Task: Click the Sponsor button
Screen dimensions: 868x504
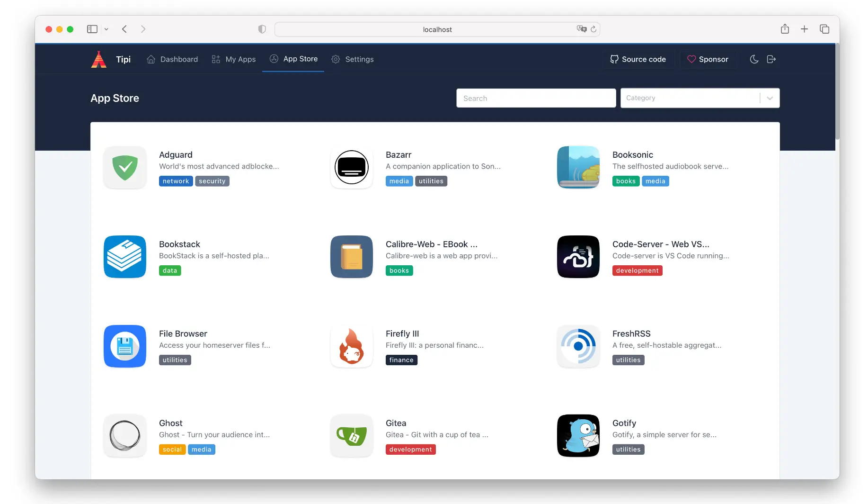Action: tap(708, 59)
